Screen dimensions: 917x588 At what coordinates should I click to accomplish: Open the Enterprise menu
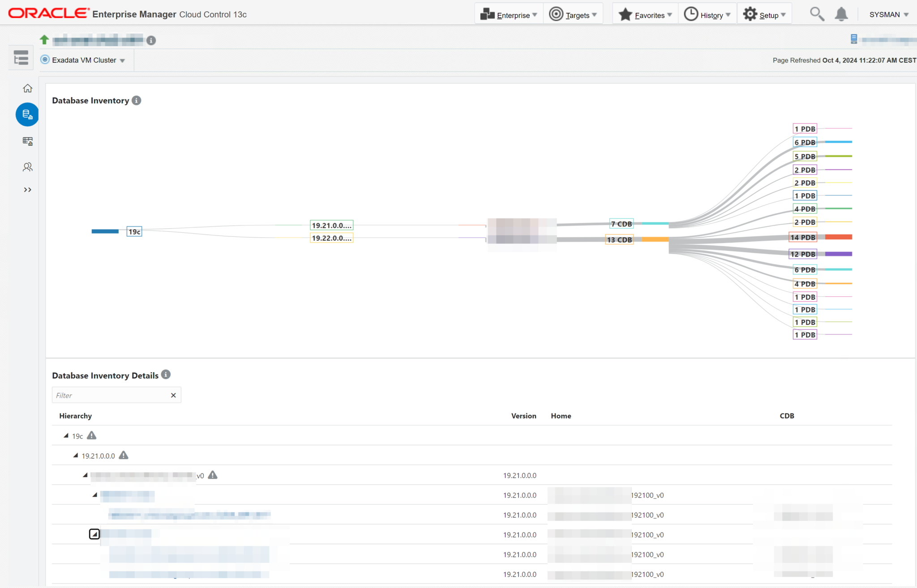point(509,15)
